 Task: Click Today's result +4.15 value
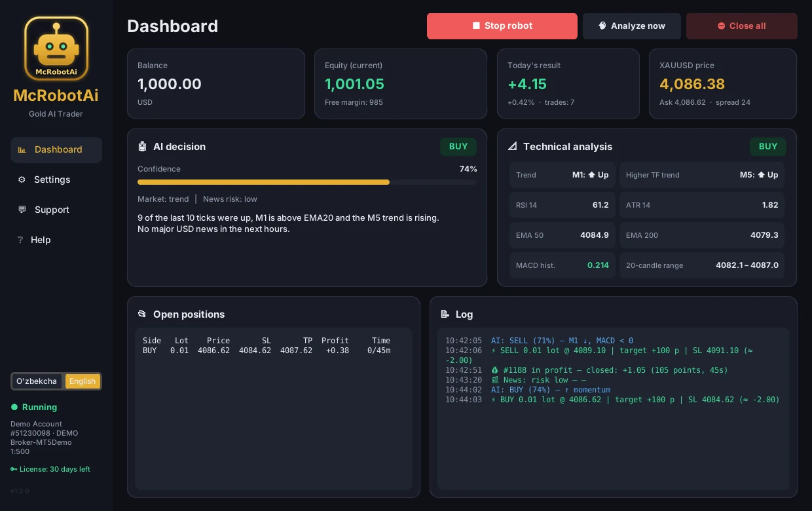(527, 84)
